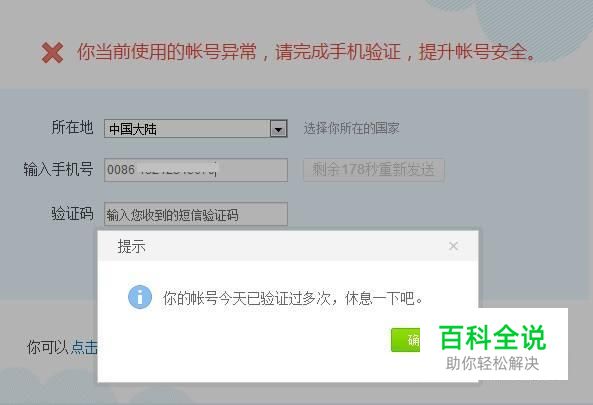Click the 剩余178秒重新发送 resend button
Screen dimensions: 593x405
[374, 169]
